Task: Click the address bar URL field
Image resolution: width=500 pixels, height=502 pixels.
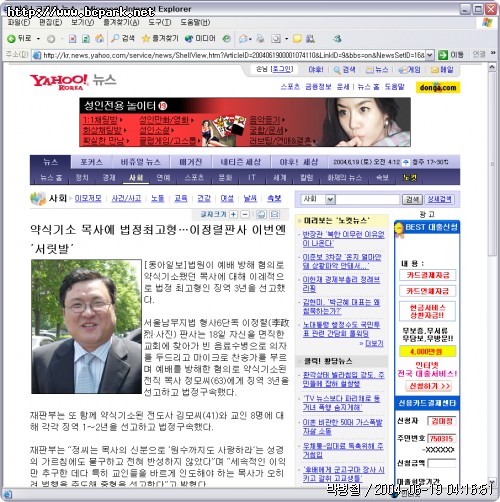Action: point(233,55)
